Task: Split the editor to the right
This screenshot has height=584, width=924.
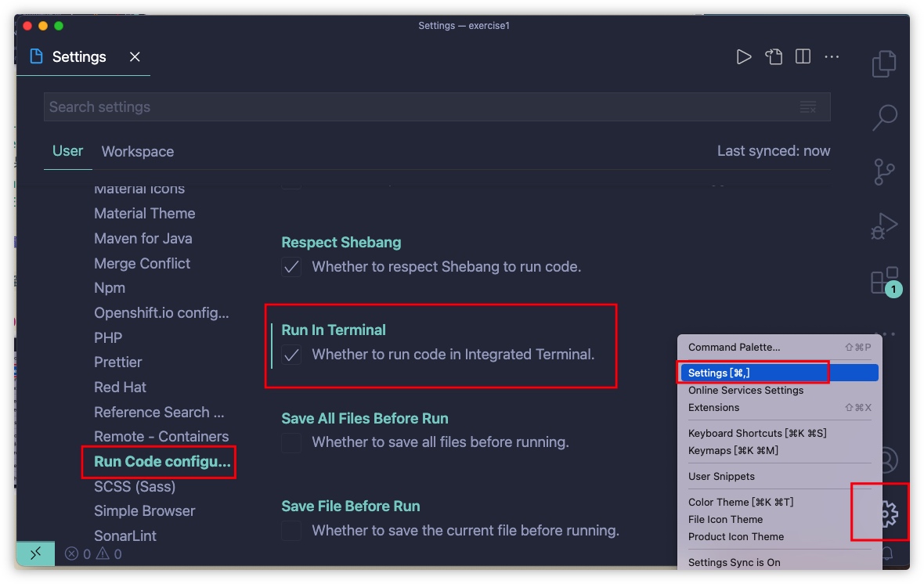Action: [803, 57]
